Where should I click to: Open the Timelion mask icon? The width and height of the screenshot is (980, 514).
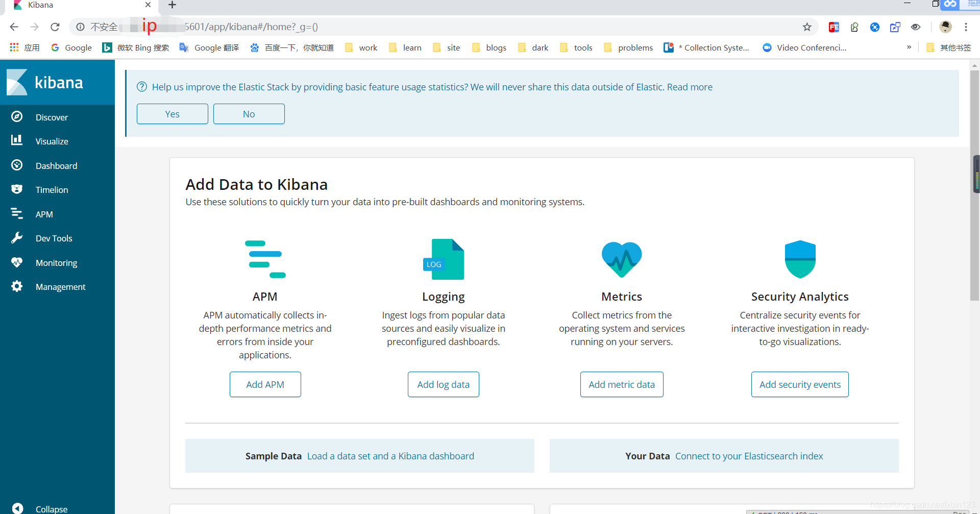[x=17, y=189]
